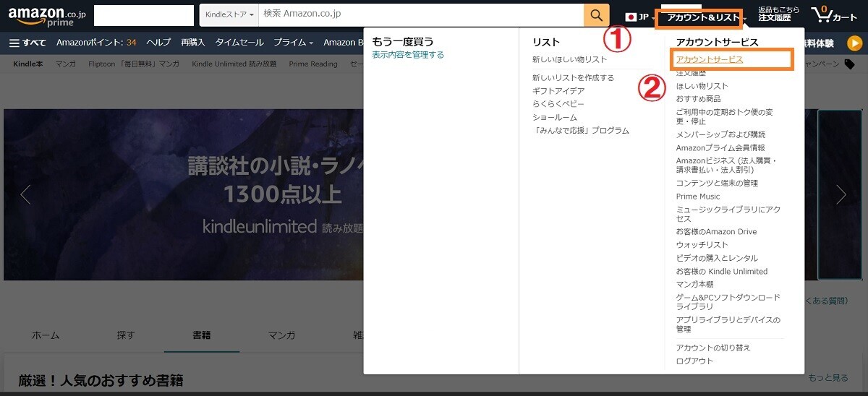Viewport: 868px width, 396px height.
Task: Open らくらくベビー link
Action: (x=558, y=104)
